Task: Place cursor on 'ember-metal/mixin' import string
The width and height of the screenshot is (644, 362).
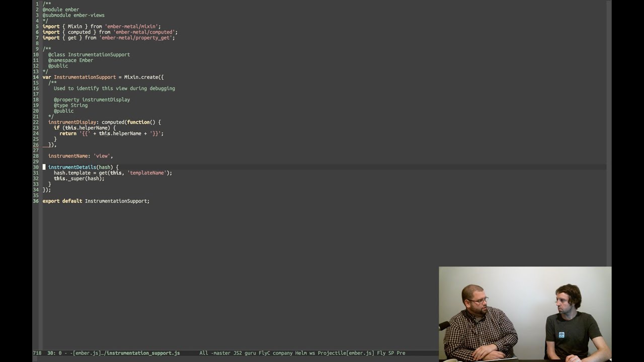Action: (131, 26)
